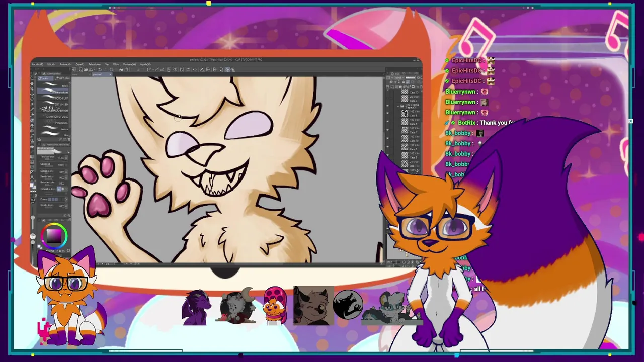Click the purple dragon avatar in bottom row
The height and width of the screenshot is (362, 644).
click(195, 307)
